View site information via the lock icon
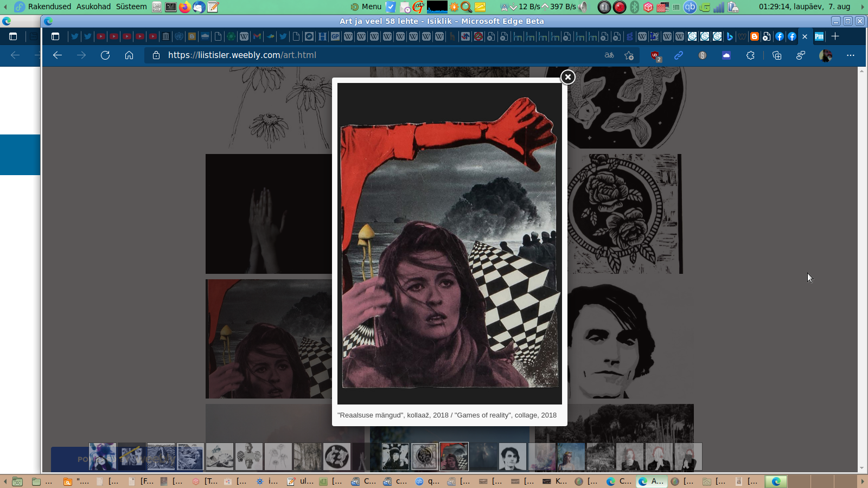The width and height of the screenshot is (868, 488). point(156,55)
